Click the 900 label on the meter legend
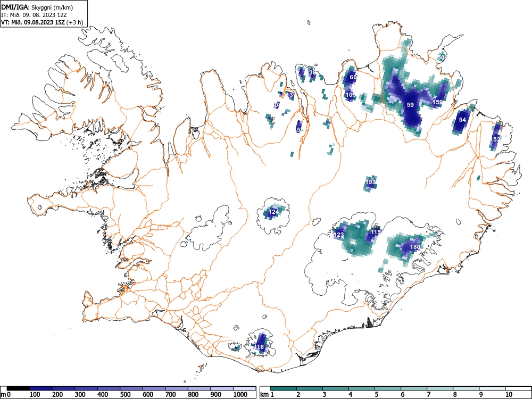 coord(216,395)
